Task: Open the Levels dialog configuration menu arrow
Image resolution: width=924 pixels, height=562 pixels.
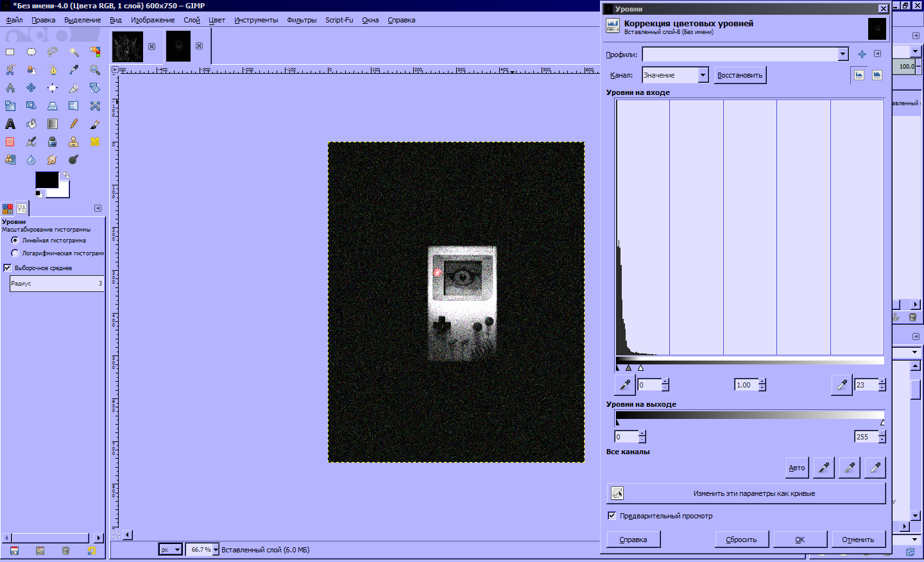Action: tap(877, 54)
